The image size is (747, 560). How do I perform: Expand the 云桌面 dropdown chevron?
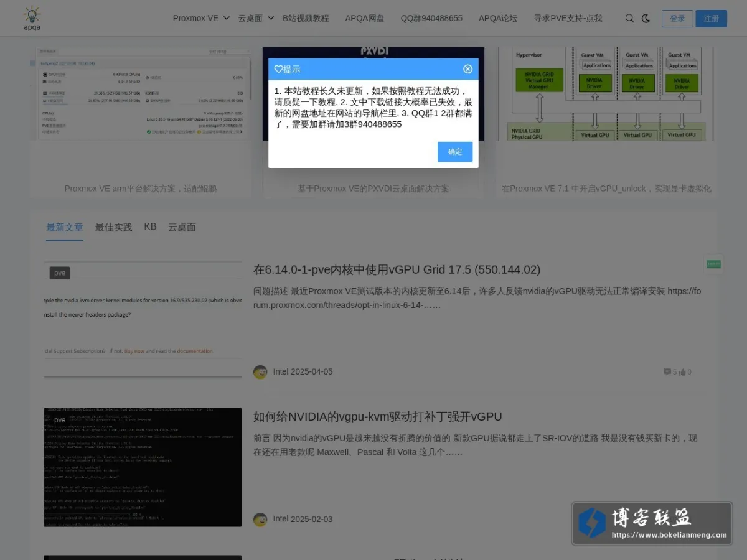[271, 19]
